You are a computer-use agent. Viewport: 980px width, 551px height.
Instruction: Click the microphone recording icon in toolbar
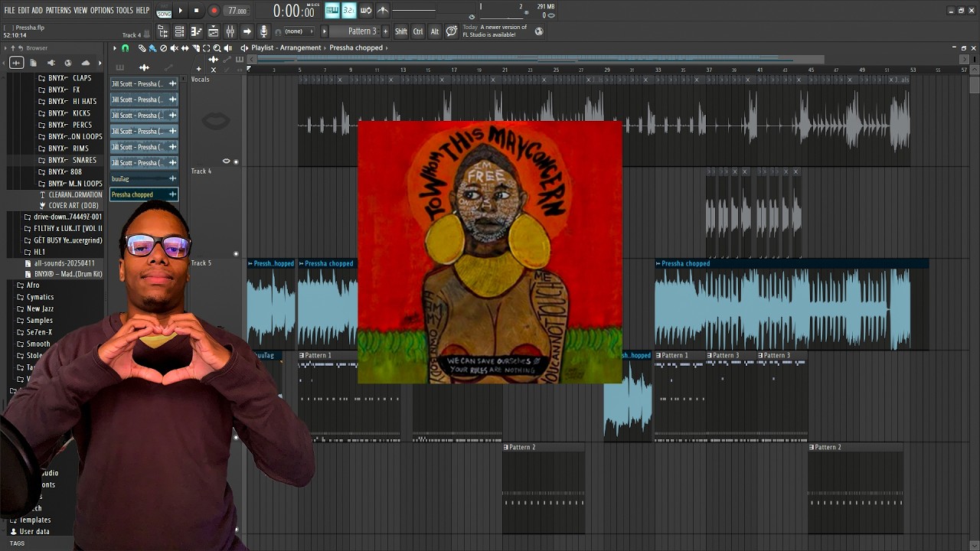[x=263, y=31]
